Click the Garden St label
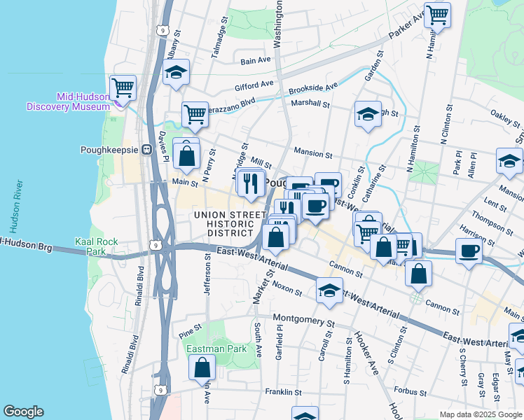Screen dimensions: 524x420 coord(374,66)
